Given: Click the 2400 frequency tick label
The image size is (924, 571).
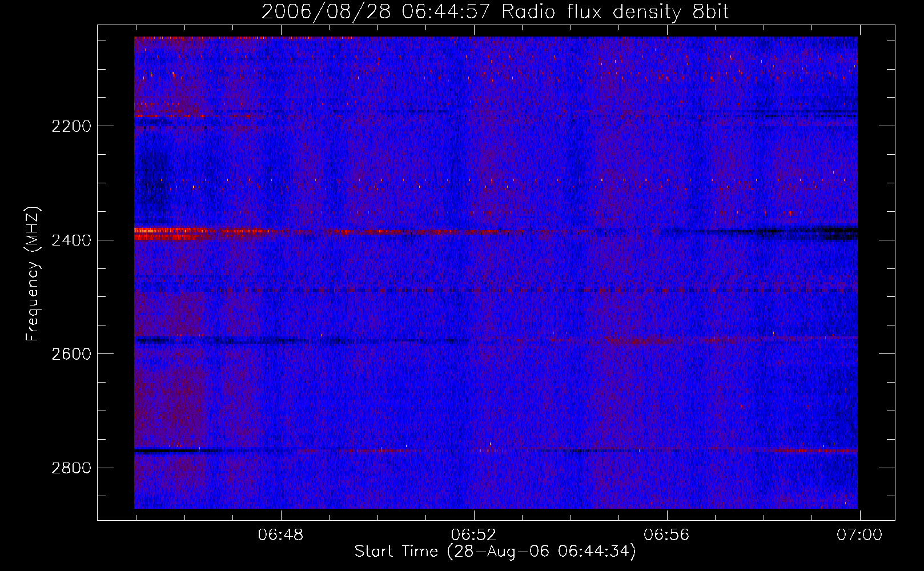Looking at the screenshot, I should [71, 240].
